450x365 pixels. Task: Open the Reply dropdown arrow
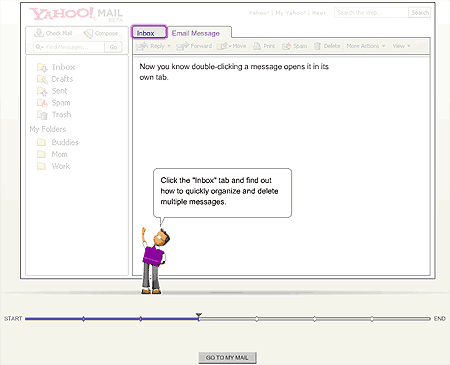point(169,46)
